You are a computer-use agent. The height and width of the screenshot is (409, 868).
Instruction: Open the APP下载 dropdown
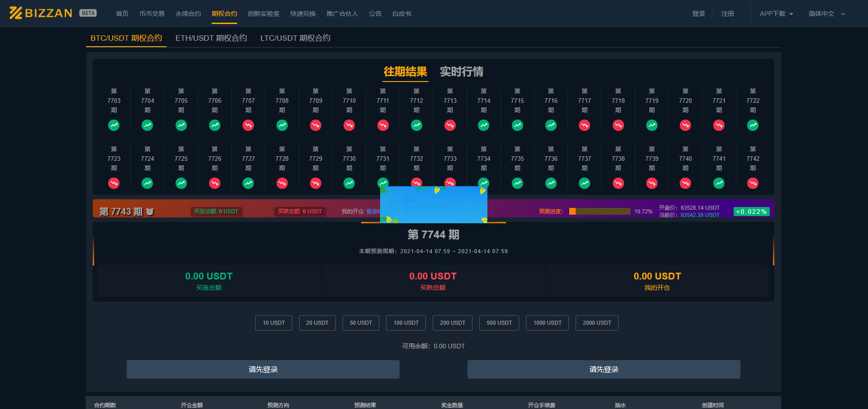(x=776, y=14)
